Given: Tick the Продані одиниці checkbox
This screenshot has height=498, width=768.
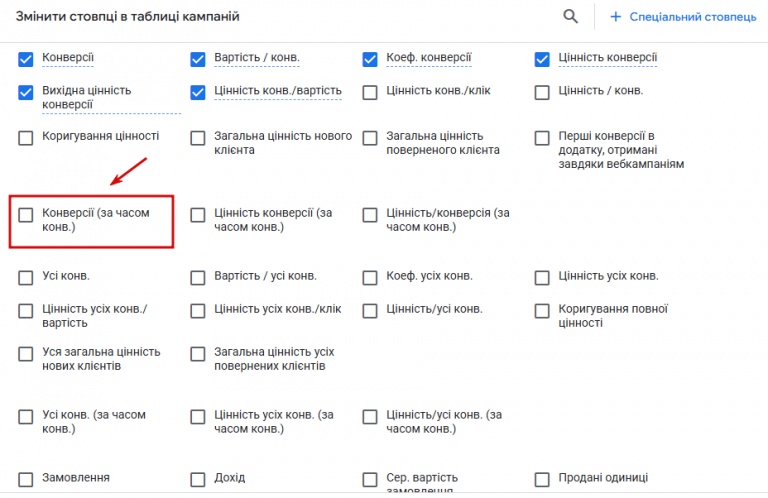Looking at the screenshot, I should point(542,479).
